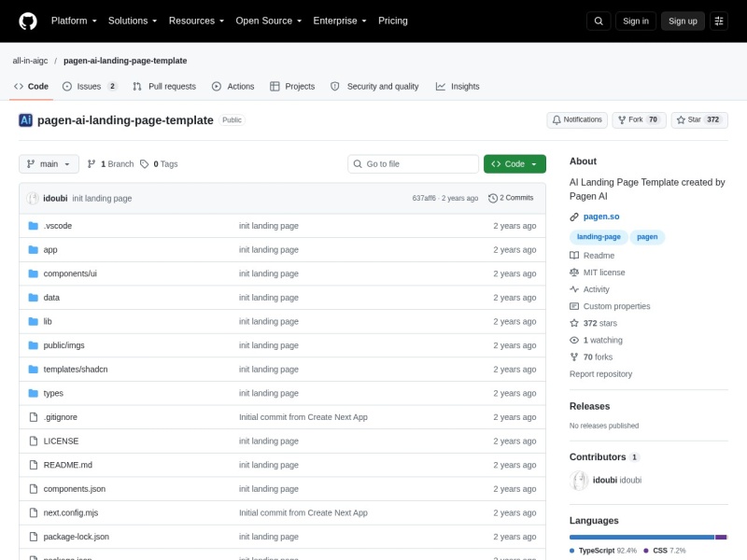Switch to the Issues tab
Screen dimensions: 747x560
(x=90, y=86)
